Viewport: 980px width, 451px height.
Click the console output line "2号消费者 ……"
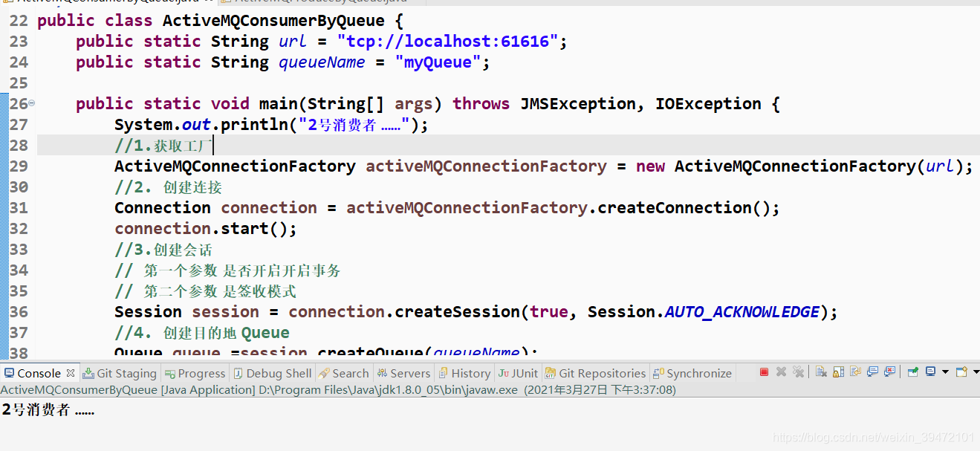(x=48, y=409)
